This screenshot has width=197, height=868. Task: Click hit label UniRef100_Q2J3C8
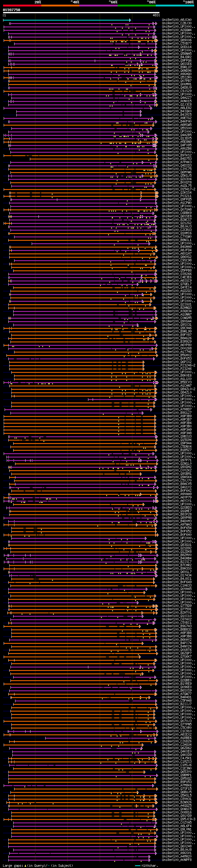[x=177, y=104]
